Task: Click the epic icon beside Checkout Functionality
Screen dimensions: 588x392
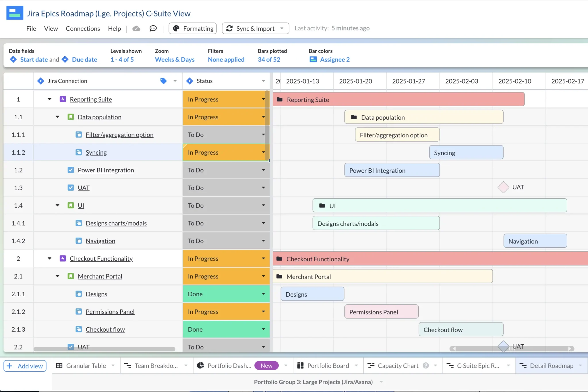Action: pos(63,258)
